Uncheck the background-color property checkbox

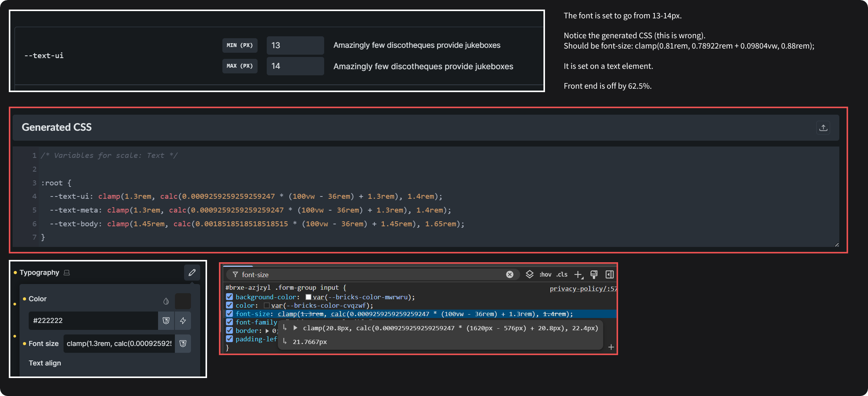(230, 297)
